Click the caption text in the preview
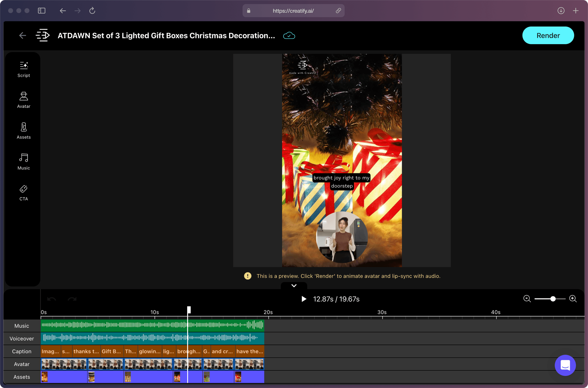This screenshot has width=588, height=388. 342,182
